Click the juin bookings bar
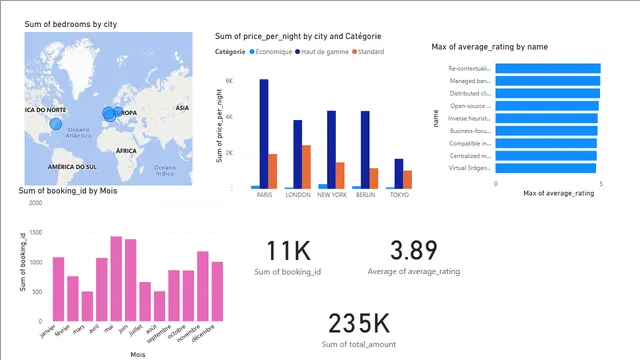The width and height of the screenshot is (640, 360). coord(131,280)
